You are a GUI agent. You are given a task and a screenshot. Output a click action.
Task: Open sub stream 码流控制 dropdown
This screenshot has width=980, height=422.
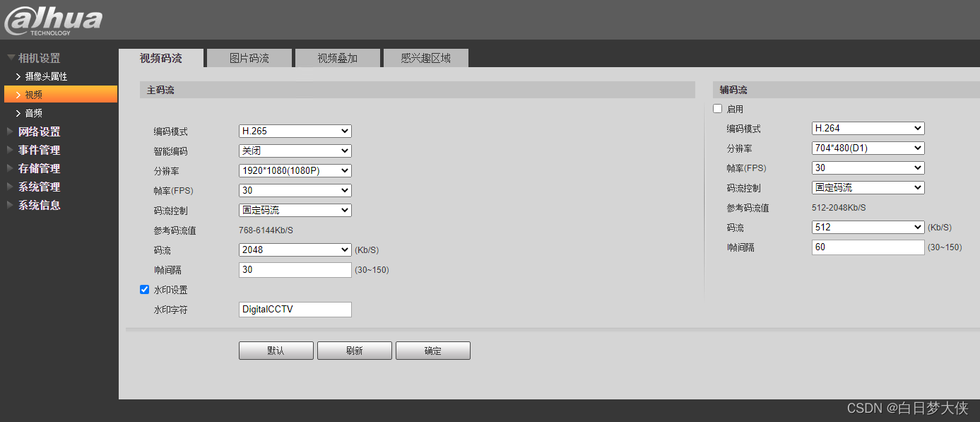pyautogui.click(x=868, y=187)
